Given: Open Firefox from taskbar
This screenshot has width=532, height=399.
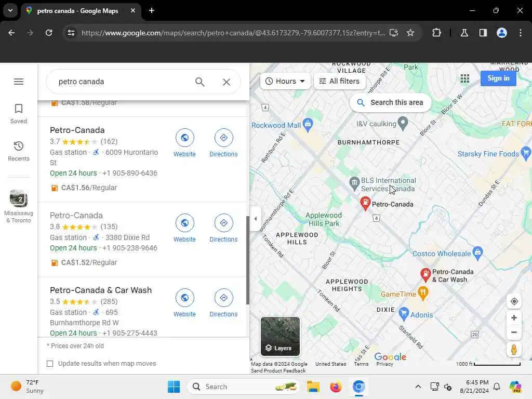Looking at the screenshot, I should pos(336,387).
